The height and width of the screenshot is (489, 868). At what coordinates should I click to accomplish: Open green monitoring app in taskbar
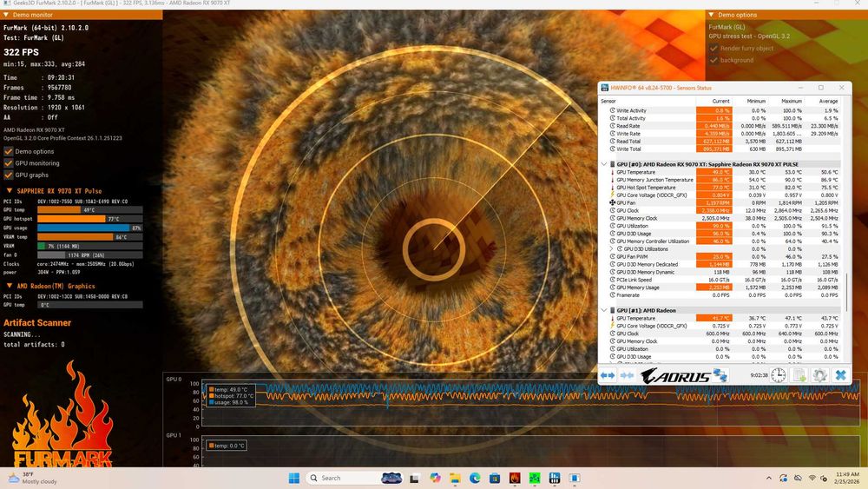535,478
